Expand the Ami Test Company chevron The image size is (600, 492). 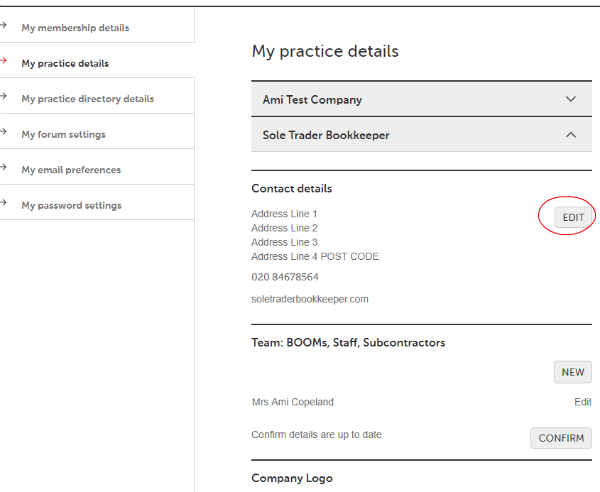coord(571,99)
